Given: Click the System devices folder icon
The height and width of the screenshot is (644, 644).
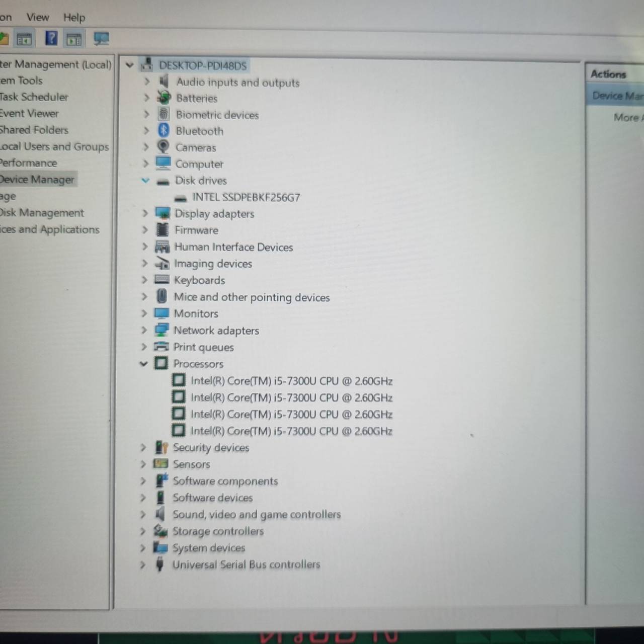Looking at the screenshot, I should pos(160,547).
